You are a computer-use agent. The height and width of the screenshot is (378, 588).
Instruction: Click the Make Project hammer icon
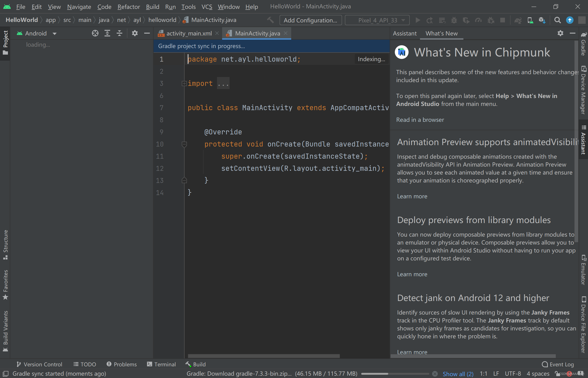click(270, 20)
